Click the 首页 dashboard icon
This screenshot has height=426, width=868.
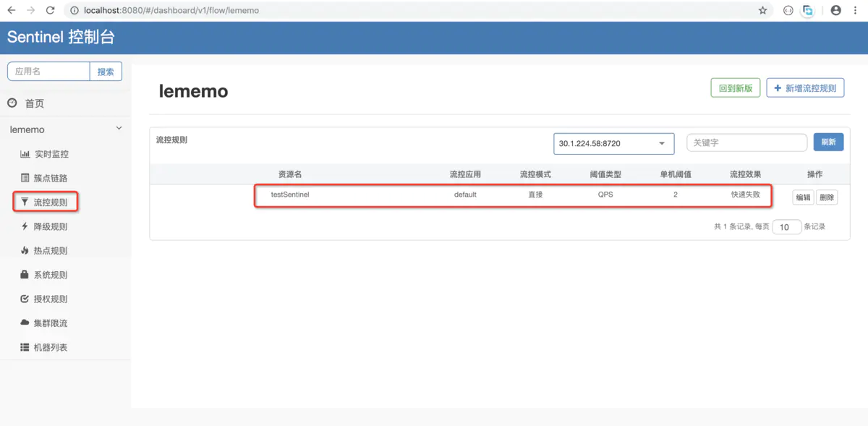pyautogui.click(x=12, y=103)
